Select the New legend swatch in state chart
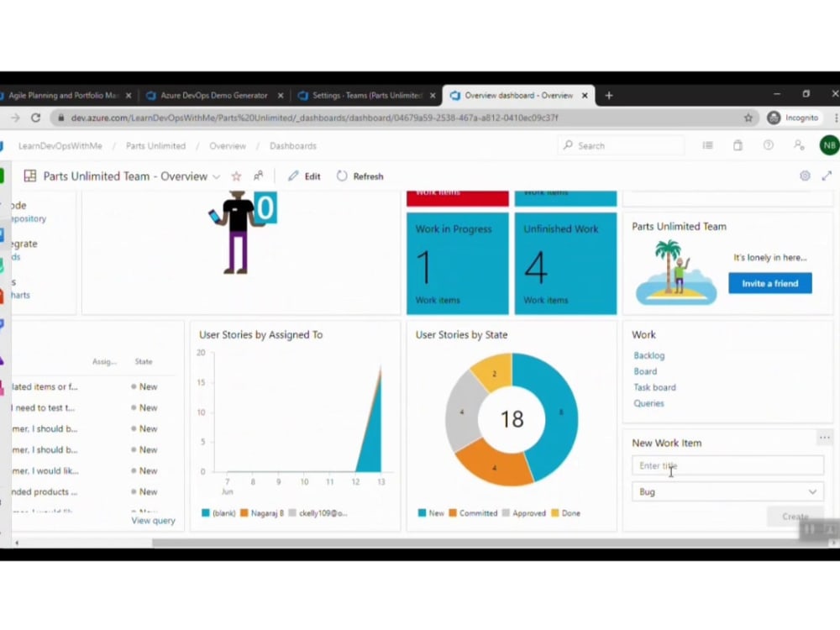This screenshot has height=630, width=840. click(423, 513)
